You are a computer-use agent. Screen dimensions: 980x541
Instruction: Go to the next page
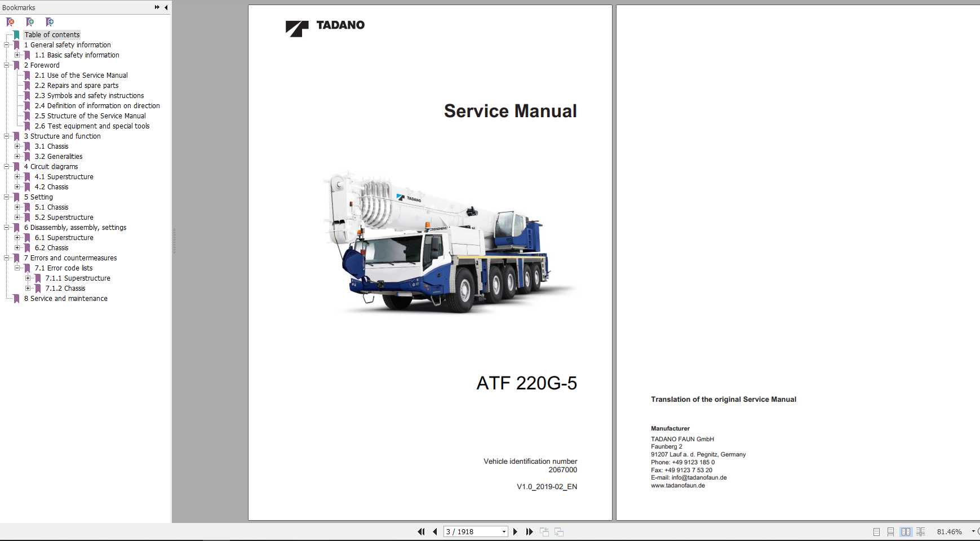tap(515, 531)
